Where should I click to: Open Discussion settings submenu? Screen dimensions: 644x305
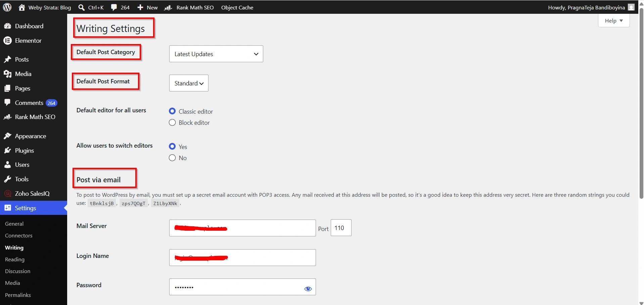[17, 271]
